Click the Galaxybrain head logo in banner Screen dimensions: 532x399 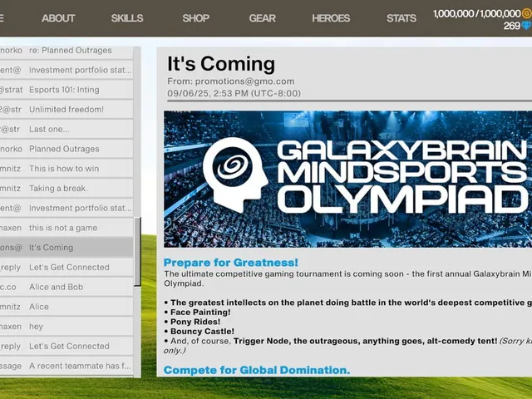[x=236, y=175]
